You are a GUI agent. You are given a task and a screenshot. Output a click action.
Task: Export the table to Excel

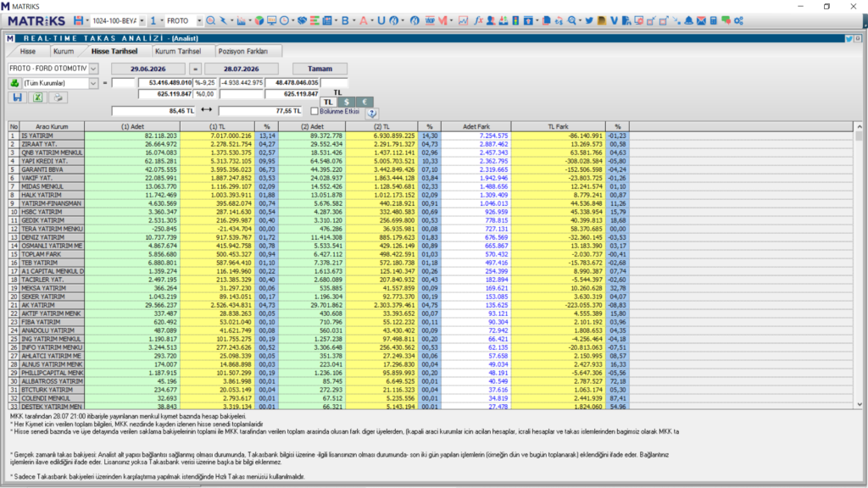37,97
